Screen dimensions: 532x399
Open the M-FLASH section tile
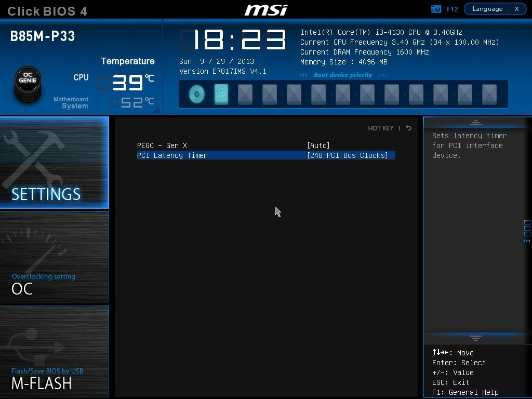coord(54,352)
